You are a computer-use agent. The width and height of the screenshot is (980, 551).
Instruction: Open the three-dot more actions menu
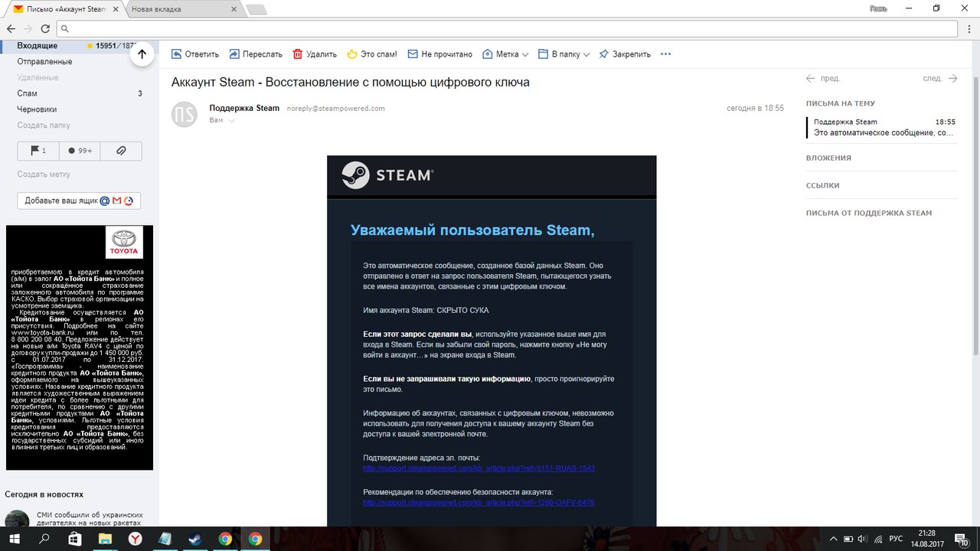665,54
